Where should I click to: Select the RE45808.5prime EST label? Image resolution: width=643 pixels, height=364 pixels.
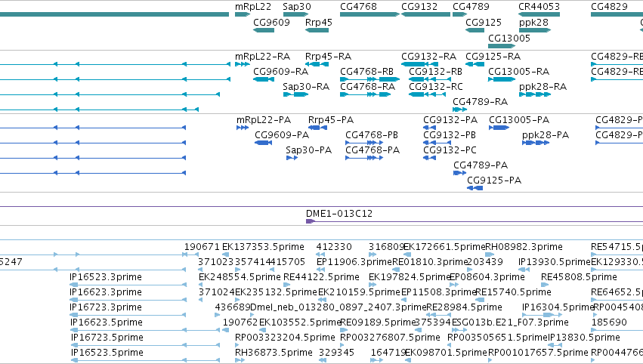pos(579,276)
